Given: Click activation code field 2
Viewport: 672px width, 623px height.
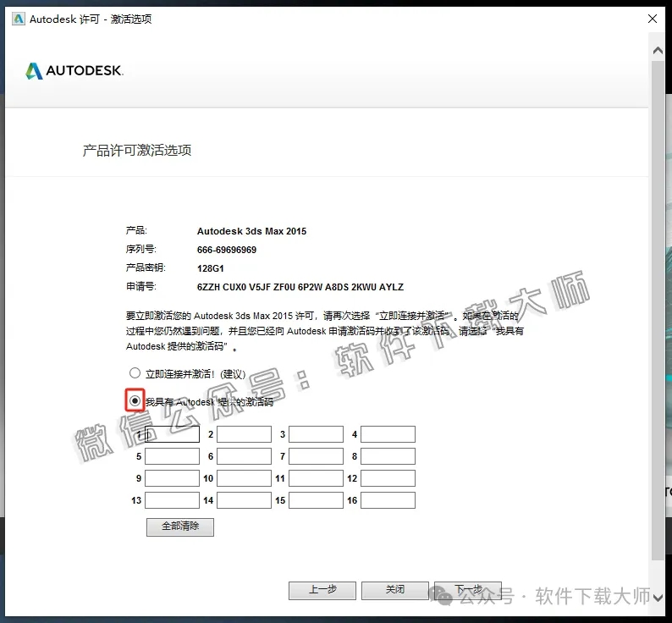Looking at the screenshot, I should (x=245, y=434).
